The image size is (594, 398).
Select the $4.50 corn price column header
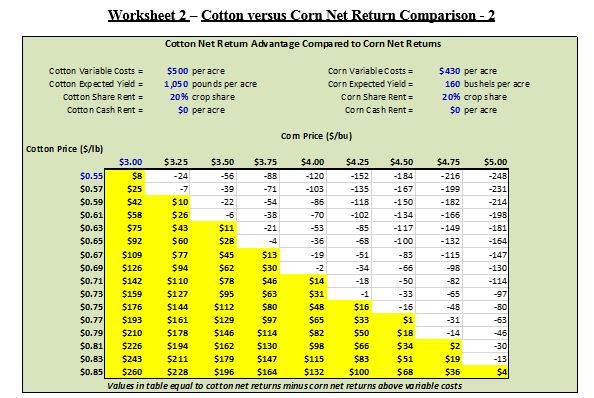[x=402, y=162]
